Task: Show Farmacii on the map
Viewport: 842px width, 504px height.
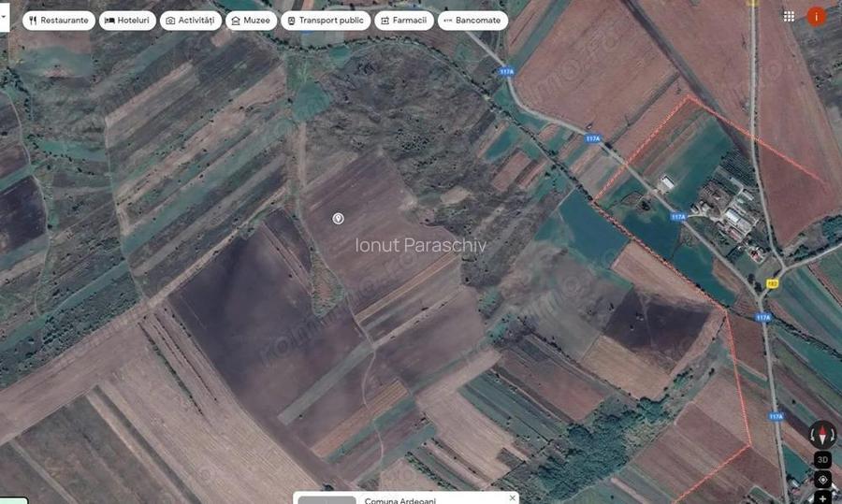Action: click(x=403, y=20)
